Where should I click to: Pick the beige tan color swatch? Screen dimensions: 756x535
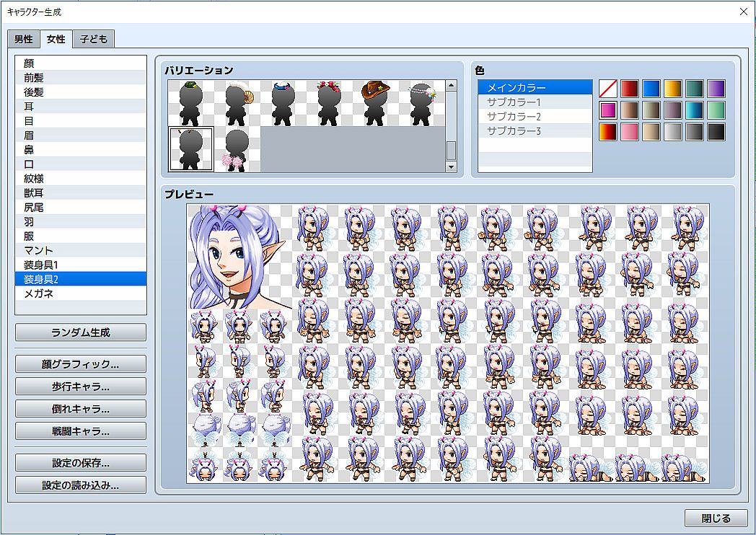(651, 132)
